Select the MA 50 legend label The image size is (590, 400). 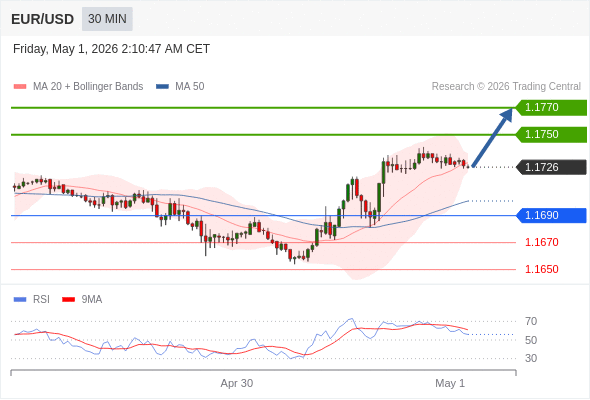[x=190, y=87]
